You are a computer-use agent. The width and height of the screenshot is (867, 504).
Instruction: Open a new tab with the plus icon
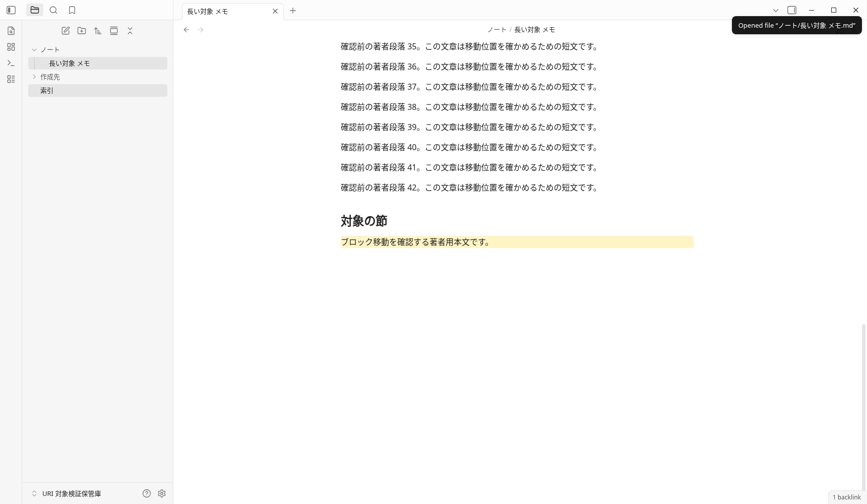click(x=293, y=11)
